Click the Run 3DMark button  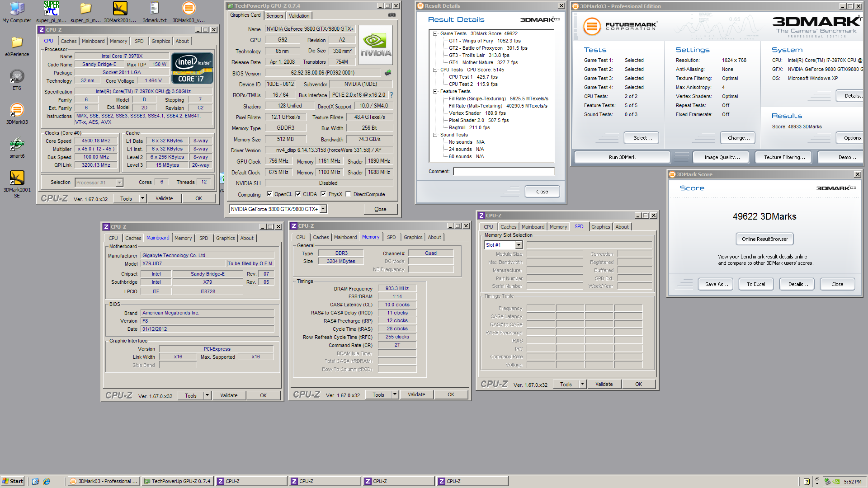(622, 157)
